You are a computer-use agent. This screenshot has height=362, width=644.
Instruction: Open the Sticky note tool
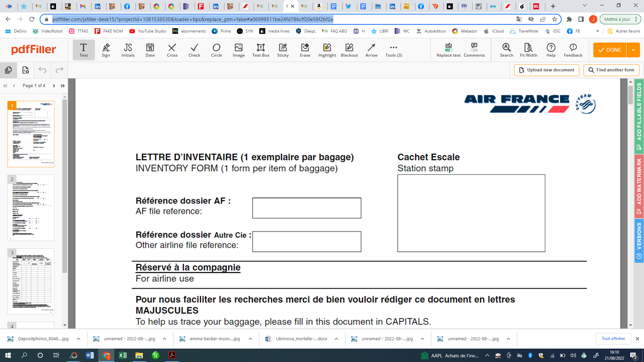point(283,50)
